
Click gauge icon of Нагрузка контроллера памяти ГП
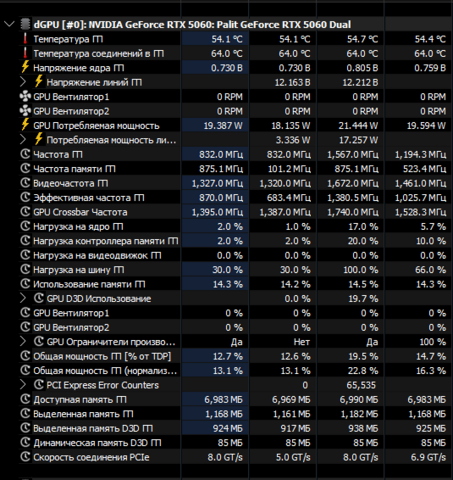[x=25, y=240]
